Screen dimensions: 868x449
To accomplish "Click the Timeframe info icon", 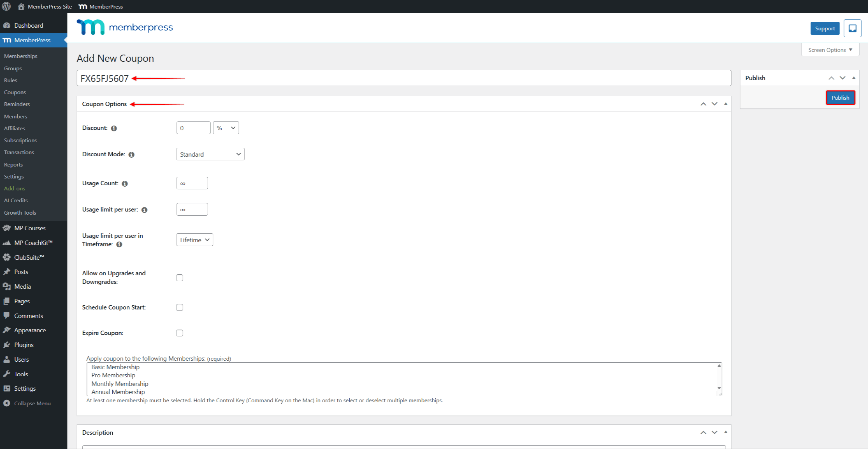I will click(119, 245).
